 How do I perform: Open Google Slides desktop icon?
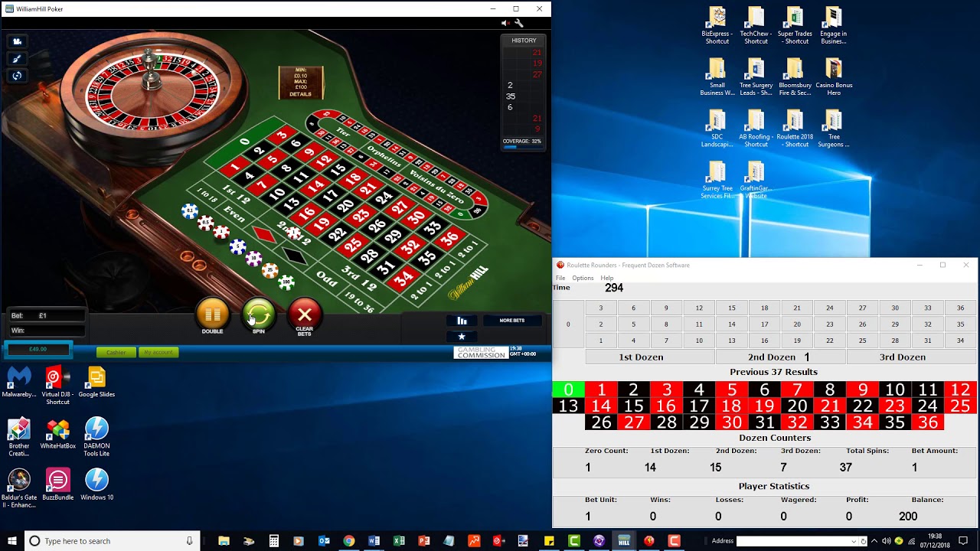[96, 383]
